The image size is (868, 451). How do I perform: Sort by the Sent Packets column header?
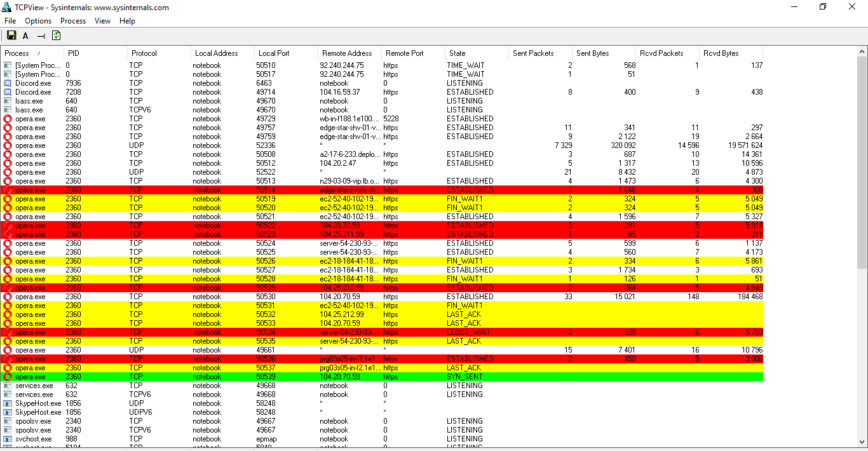(540, 53)
